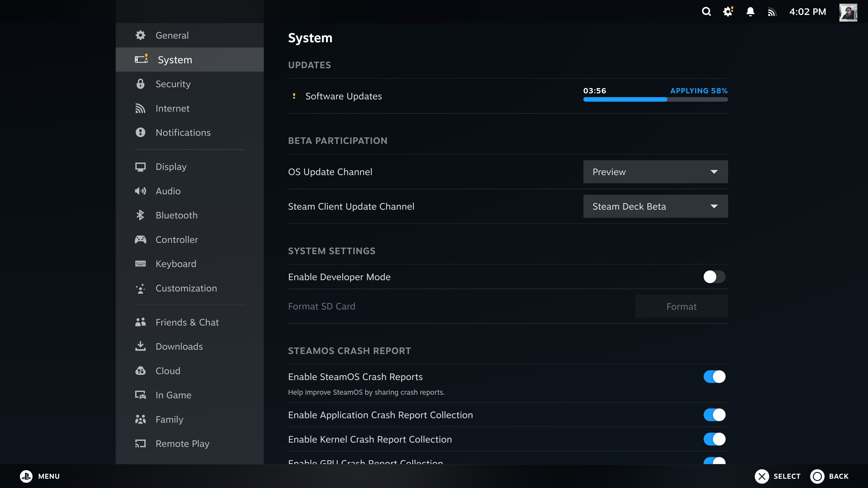
Task: Click the Keyboard icon in the sidebar
Action: point(140,264)
